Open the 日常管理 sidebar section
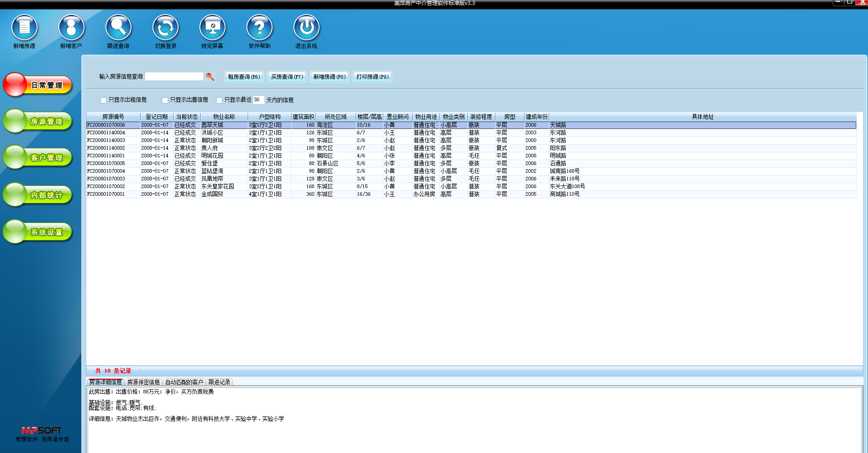Image resolution: width=868 pixels, height=453 pixels. click(x=38, y=85)
